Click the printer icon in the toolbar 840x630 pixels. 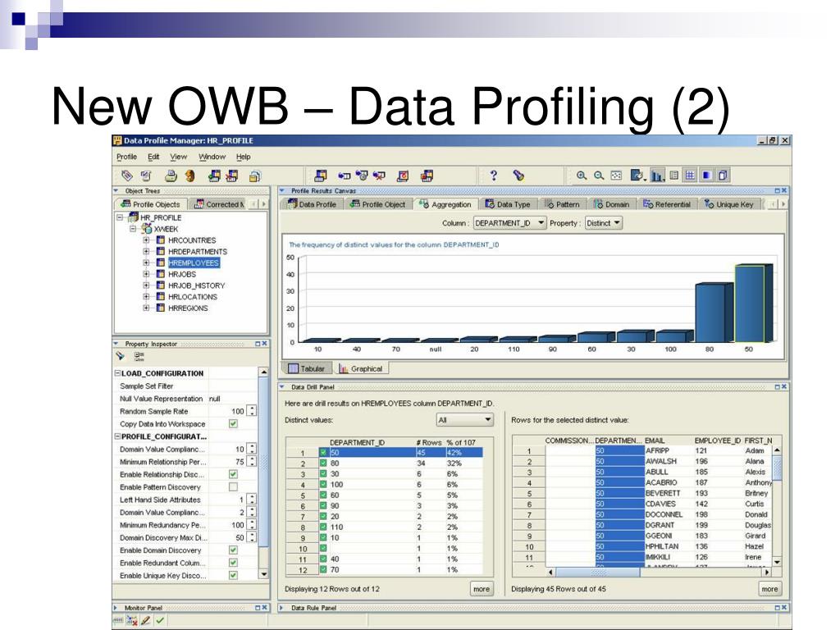point(171,176)
